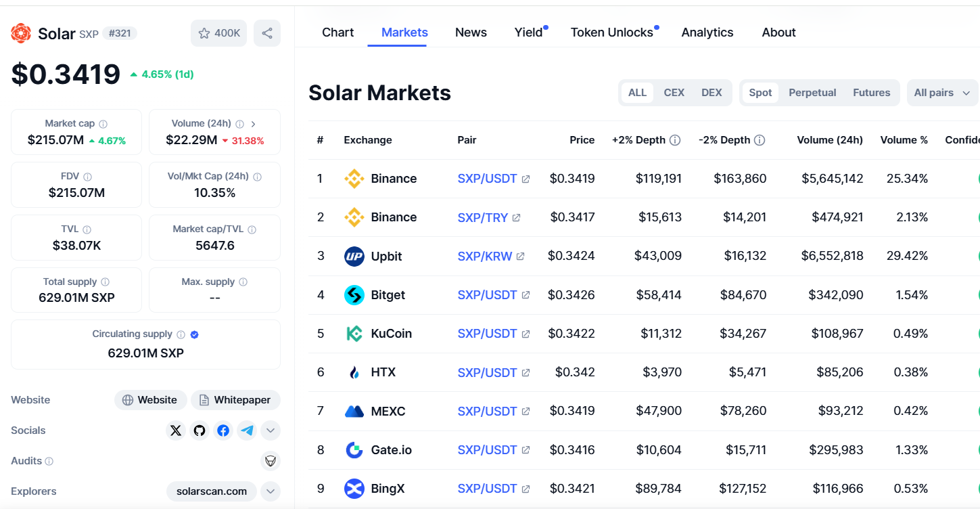Show info tooltip for +2% Depth column
This screenshot has height=509, width=980.
click(675, 140)
